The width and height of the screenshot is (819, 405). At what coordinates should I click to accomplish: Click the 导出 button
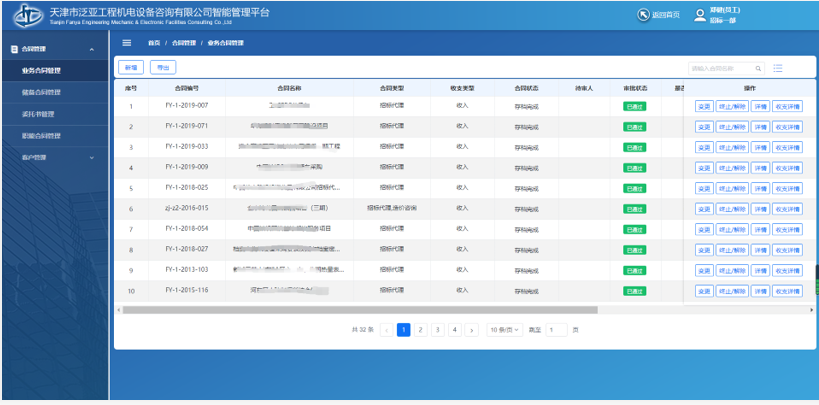point(162,68)
